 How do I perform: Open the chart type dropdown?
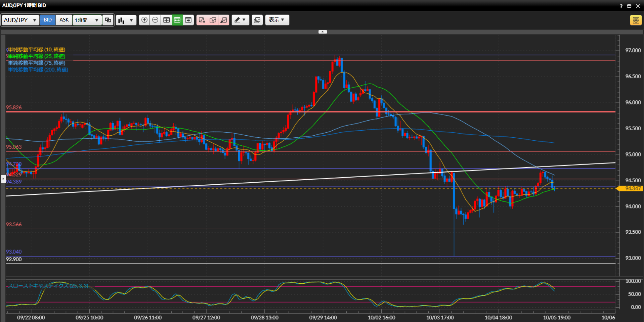point(126,20)
